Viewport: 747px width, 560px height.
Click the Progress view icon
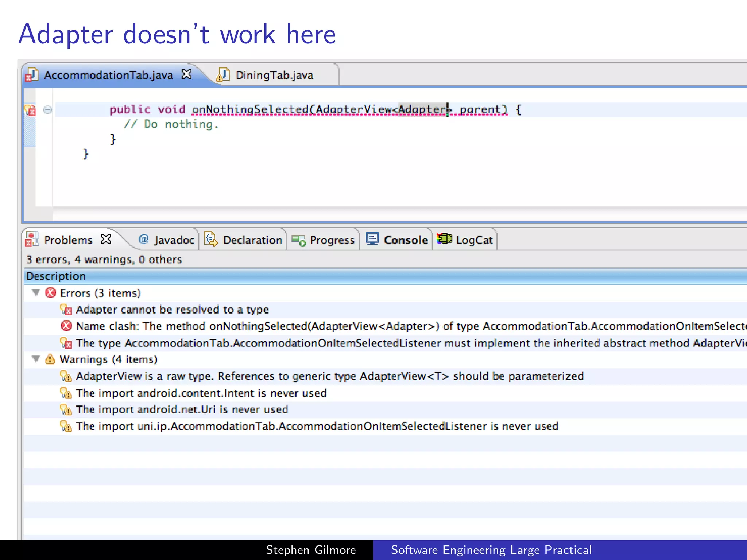click(x=299, y=240)
